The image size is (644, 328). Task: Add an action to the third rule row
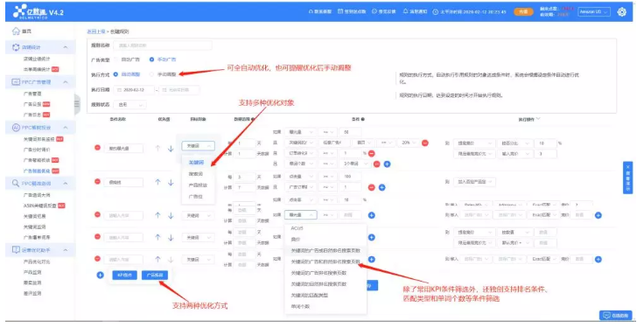pos(598,215)
